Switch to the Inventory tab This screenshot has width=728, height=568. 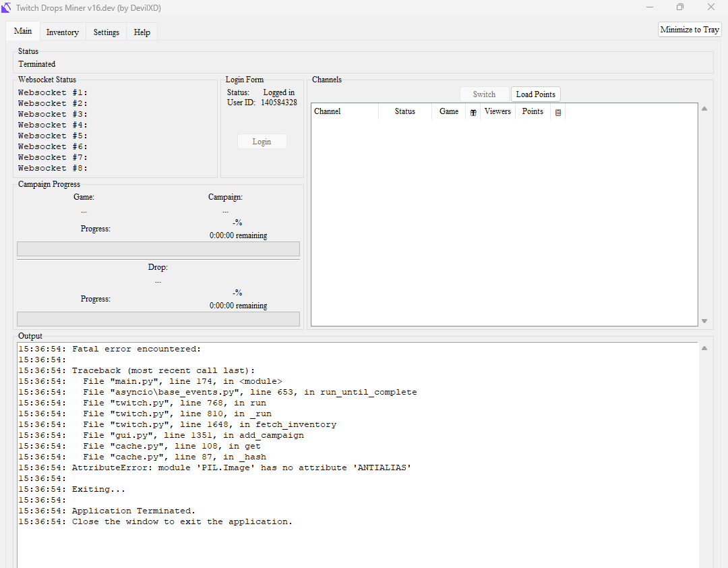click(x=62, y=31)
